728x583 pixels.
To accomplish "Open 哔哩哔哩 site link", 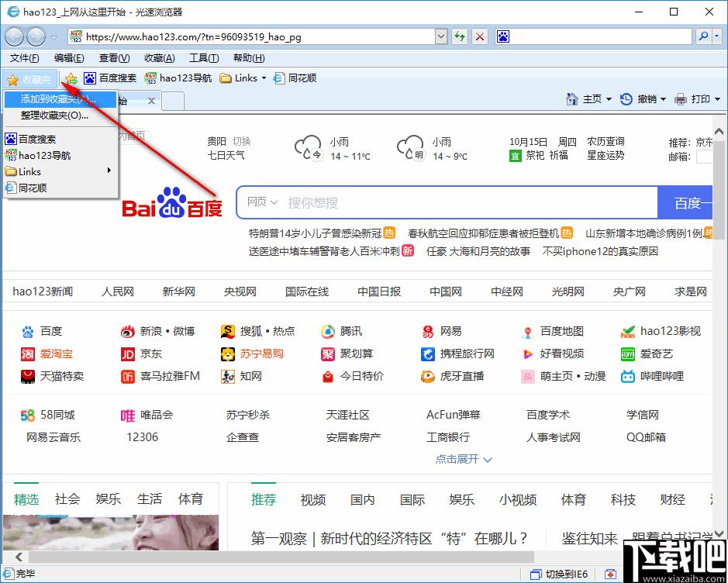I will 652,376.
